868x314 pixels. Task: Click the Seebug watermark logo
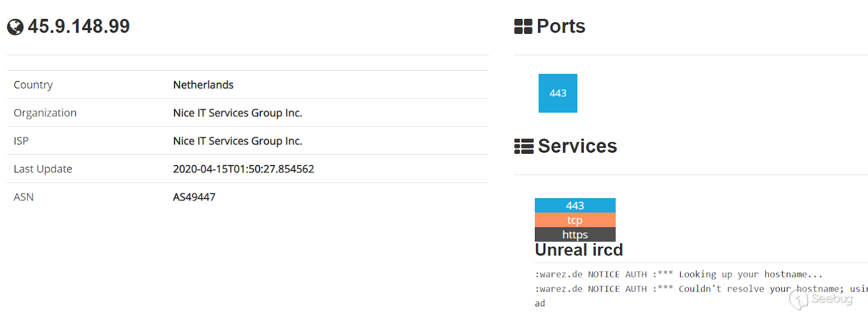(x=821, y=299)
